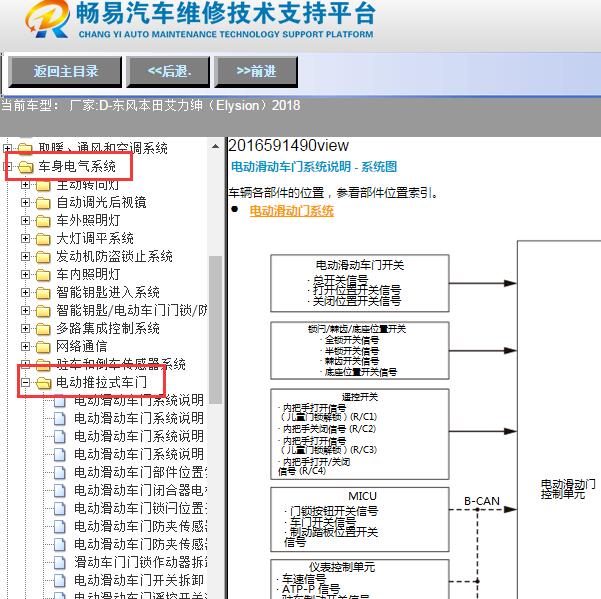This screenshot has width=601, height=599.
Task: Click document icon of 滑动车门门锁作动器拆
Action: (x=59, y=562)
